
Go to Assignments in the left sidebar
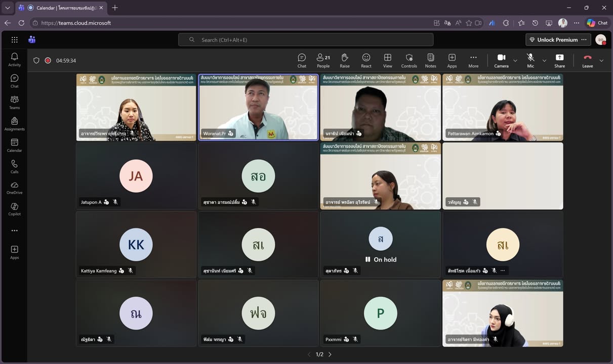(14, 124)
